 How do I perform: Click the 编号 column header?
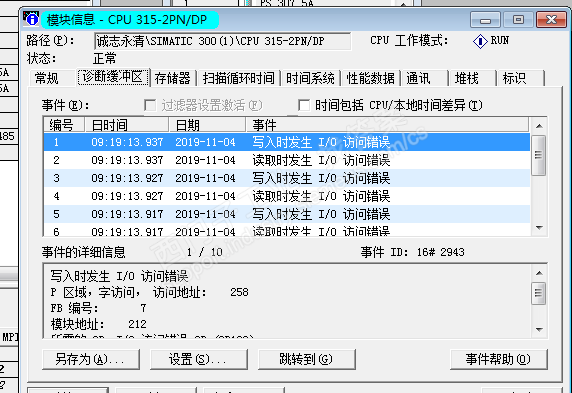(64, 125)
